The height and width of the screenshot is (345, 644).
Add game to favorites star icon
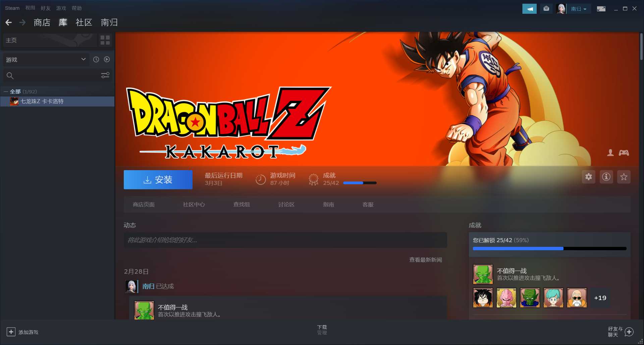624,177
